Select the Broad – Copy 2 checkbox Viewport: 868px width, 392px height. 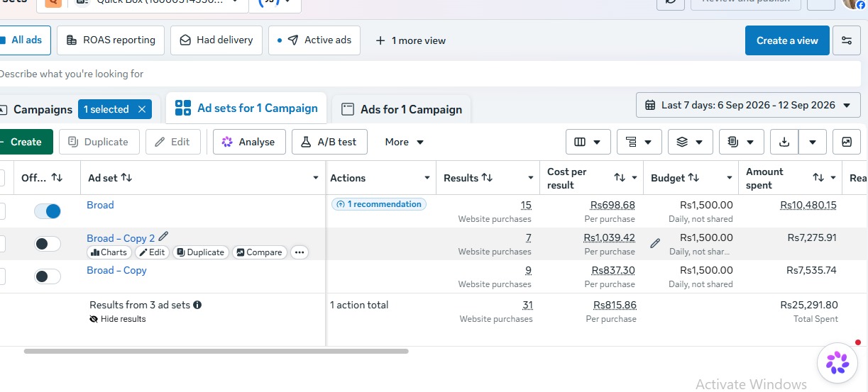[1, 244]
